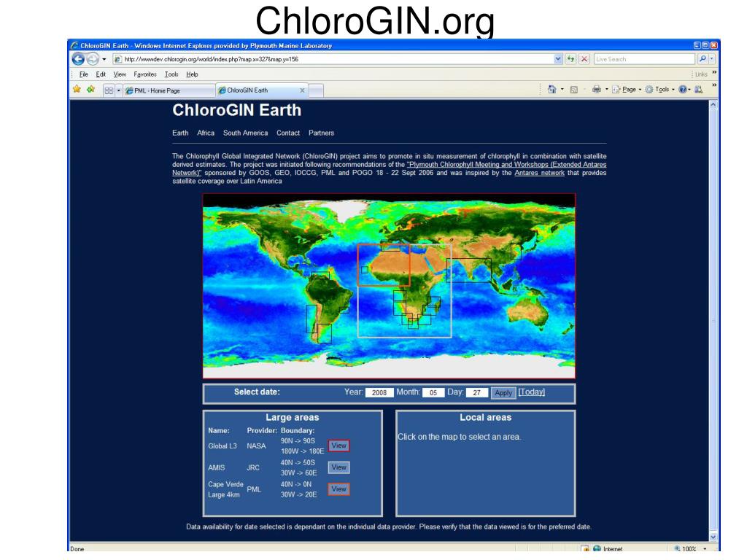Click View for Global L3 NASA
The image size is (747, 560).
pos(338,446)
